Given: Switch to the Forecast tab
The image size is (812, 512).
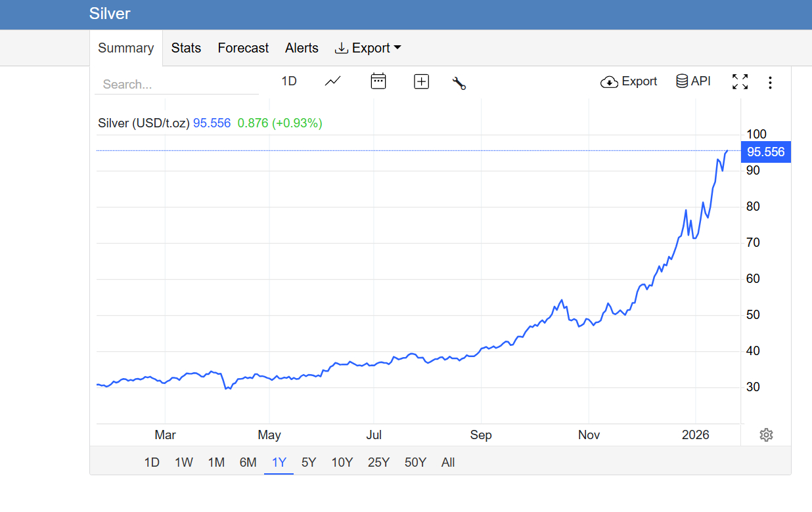Looking at the screenshot, I should click(x=243, y=48).
